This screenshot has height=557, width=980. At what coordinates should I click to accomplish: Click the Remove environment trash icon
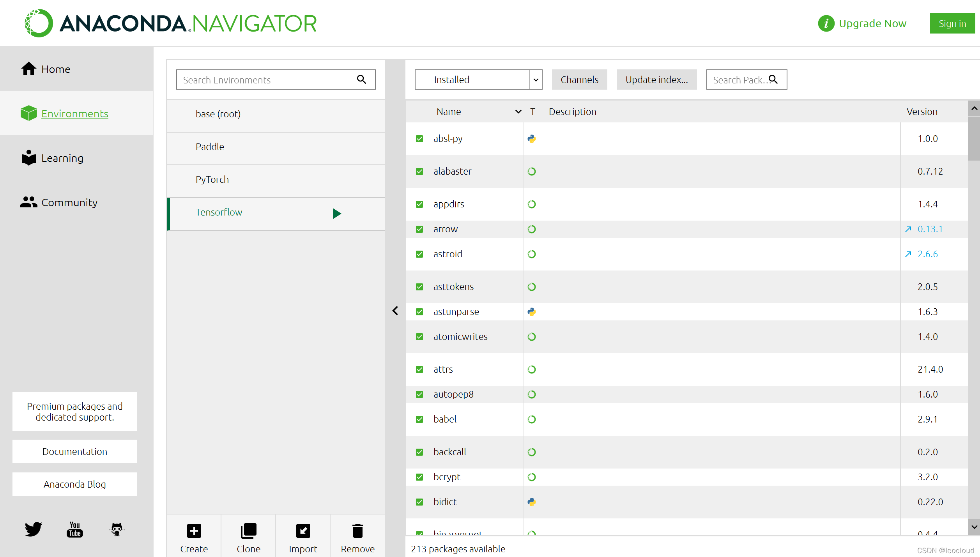(x=357, y=531)
